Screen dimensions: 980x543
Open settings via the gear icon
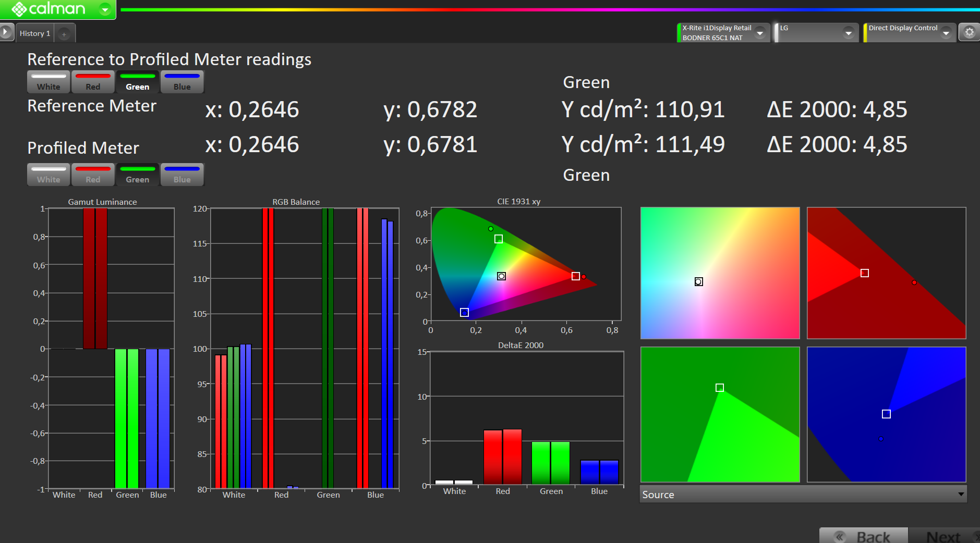(x=969, y=32)
